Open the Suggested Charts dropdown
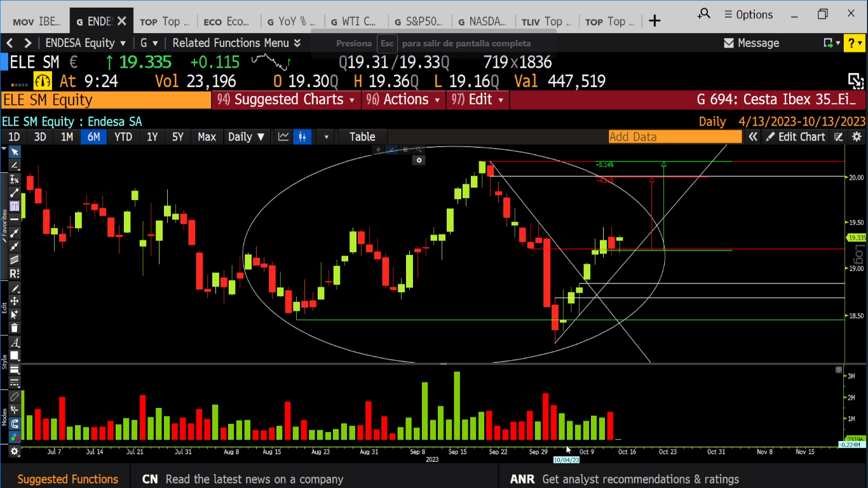The image size is (868, 488). click(286, 100)
